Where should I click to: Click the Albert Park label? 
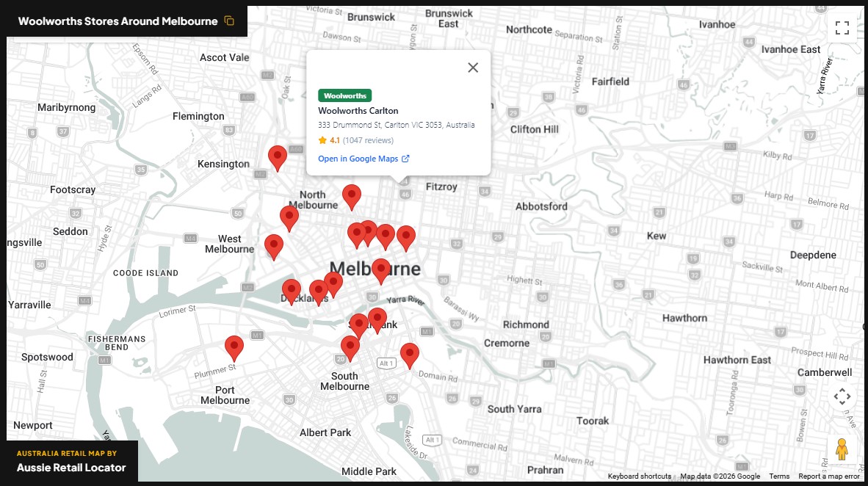(x=325, y=432)
